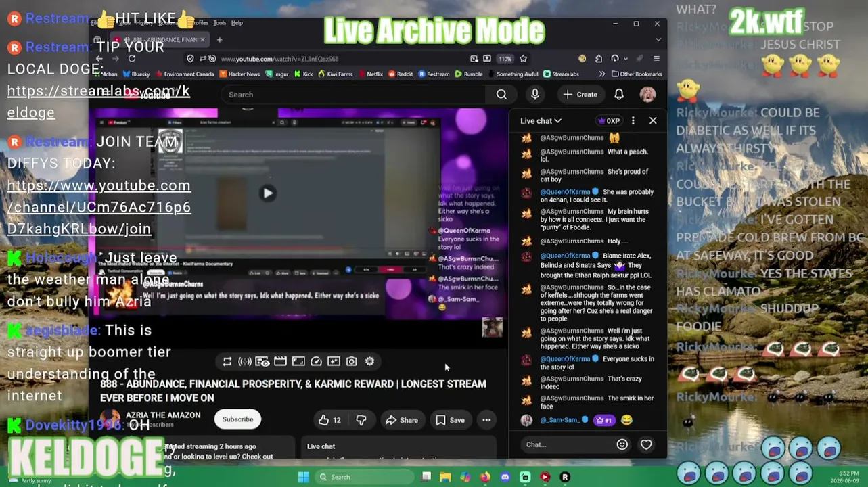Take a video screenshot with the camera icon
The image size is (868, 487).
coord(352,362)
